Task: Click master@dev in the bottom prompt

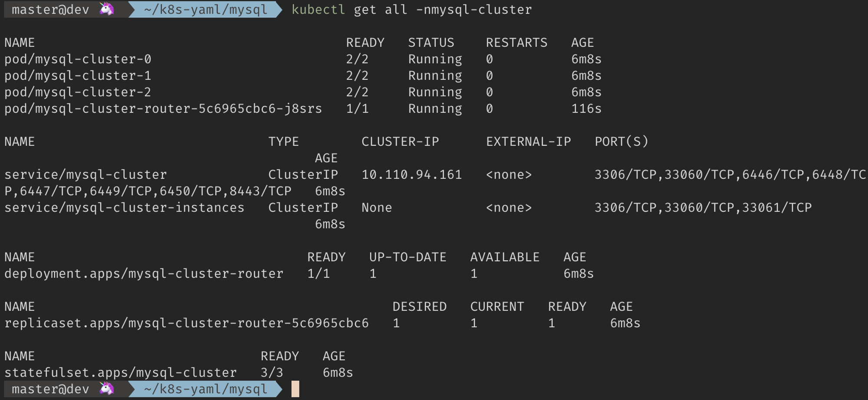Action: (x=50, y=389)
